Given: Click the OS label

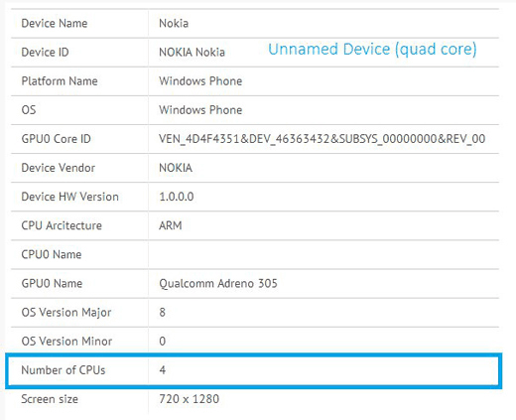Looking at the screenshot, I should click(x=29, y=110).
